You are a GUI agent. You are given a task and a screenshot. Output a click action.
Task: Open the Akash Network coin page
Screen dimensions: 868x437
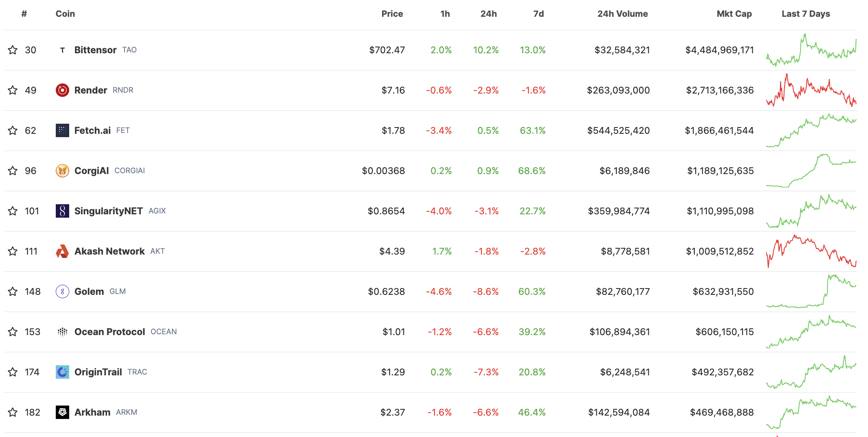point(109,251)
